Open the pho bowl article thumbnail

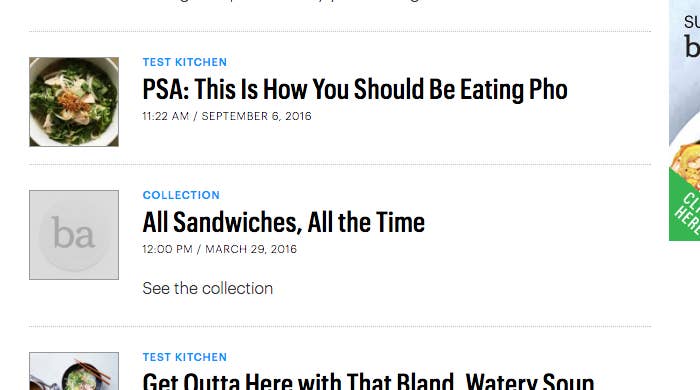tap(74, 102)
